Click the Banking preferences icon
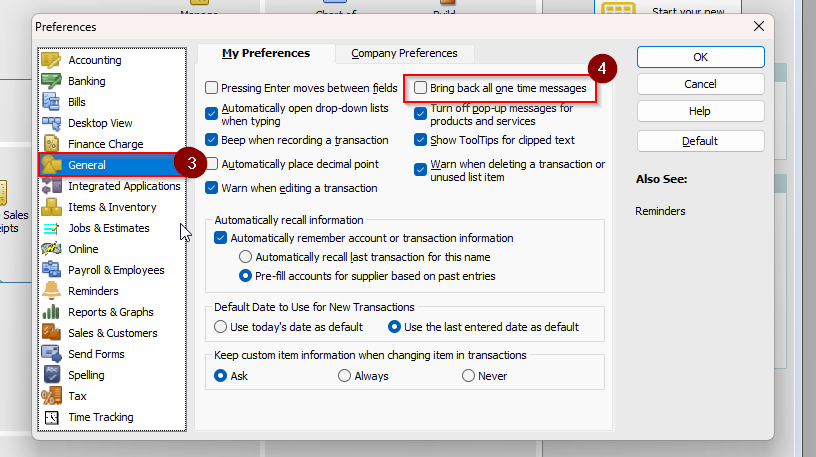This screenshot has height=457, width=816. 51,81
